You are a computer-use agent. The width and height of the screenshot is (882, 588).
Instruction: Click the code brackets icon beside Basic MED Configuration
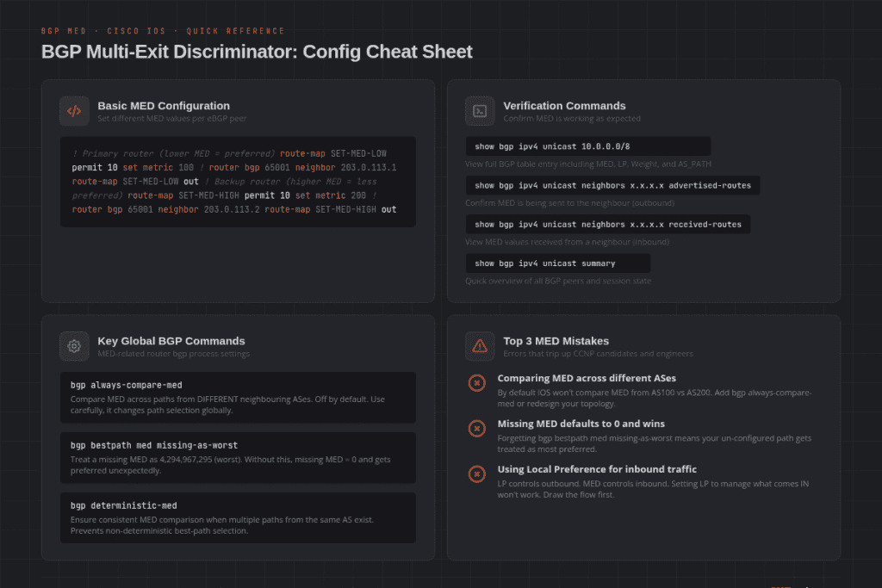(74, 111)
